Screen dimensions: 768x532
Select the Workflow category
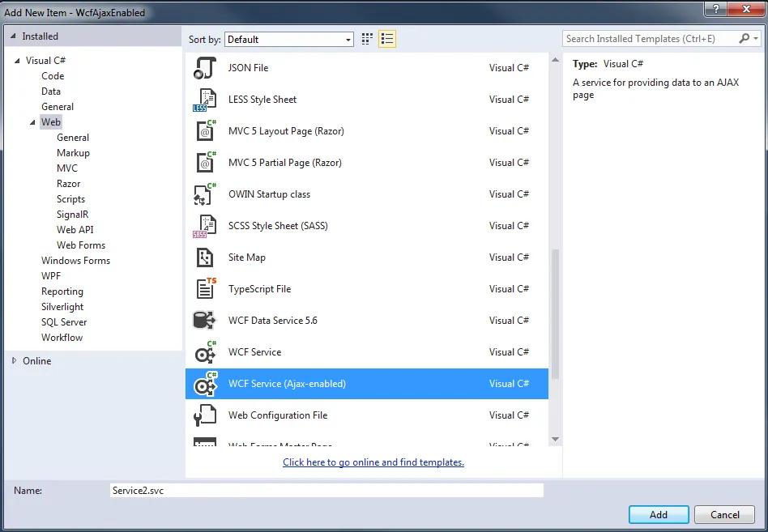[62, 338]
